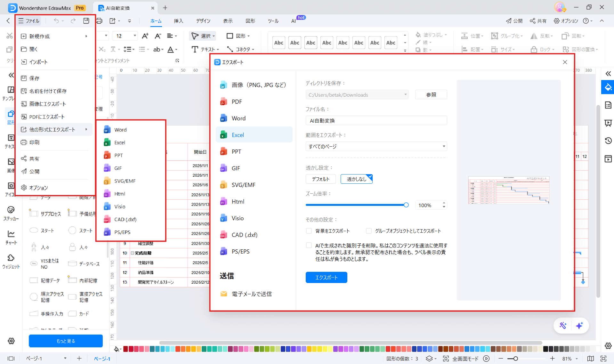614x364 pixels.
Task: Select PDF format in the export dialog
Action: click(x=236, y=101)
